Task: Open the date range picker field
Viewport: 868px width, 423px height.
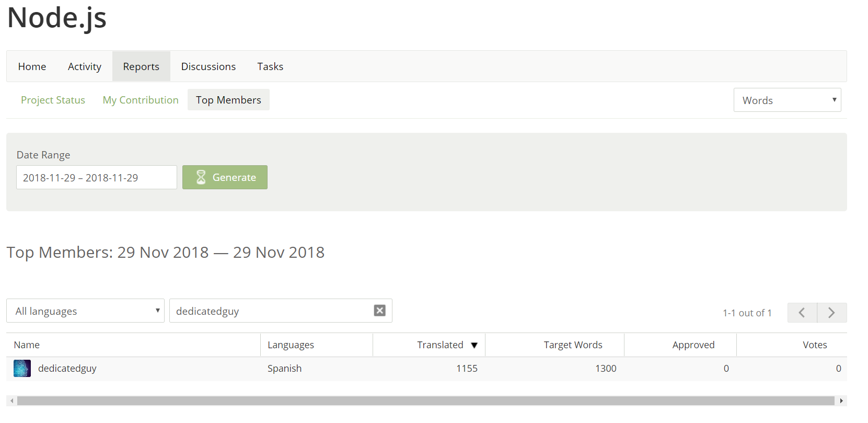Action: click(x=97, y=177)
